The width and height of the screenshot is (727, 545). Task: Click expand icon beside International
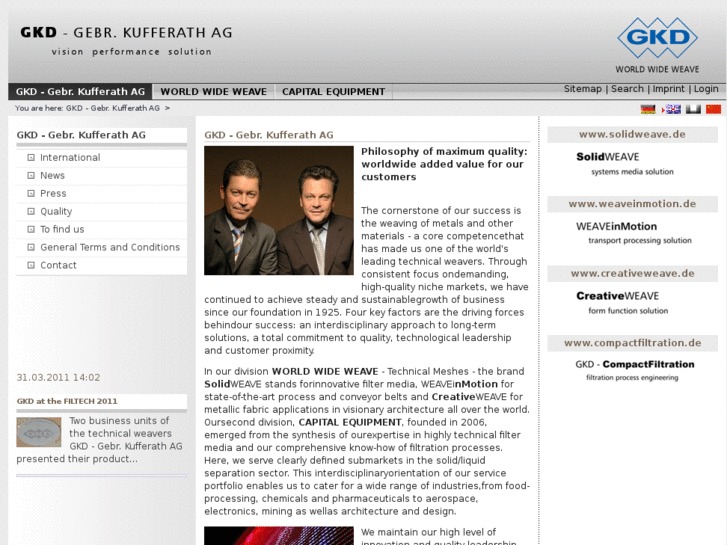31,158
